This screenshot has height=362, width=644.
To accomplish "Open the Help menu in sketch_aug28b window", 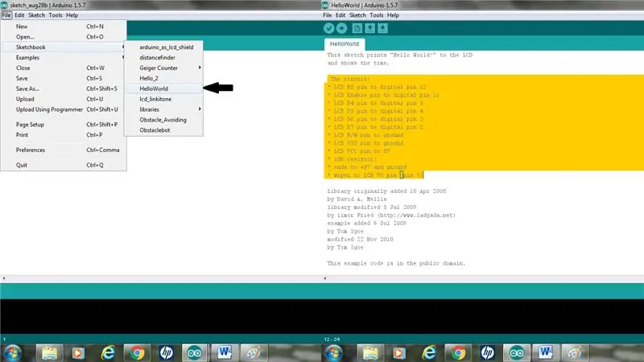I will [72, 15].
